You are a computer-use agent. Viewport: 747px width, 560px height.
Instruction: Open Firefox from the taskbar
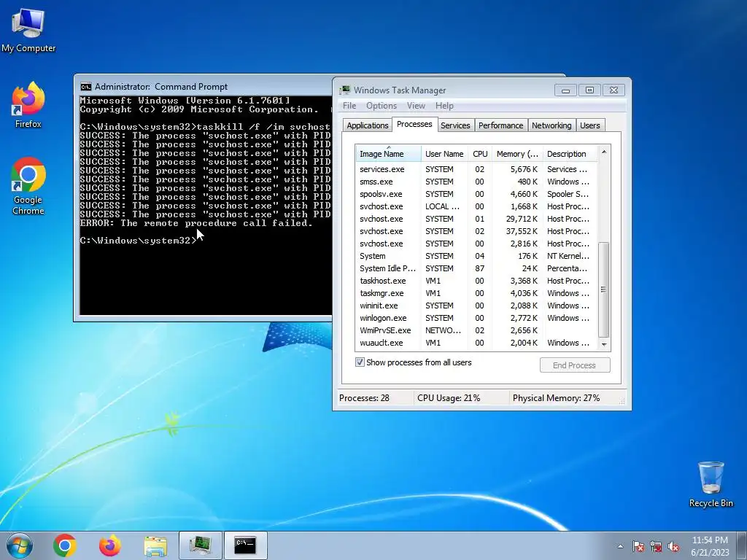[109, 545]
